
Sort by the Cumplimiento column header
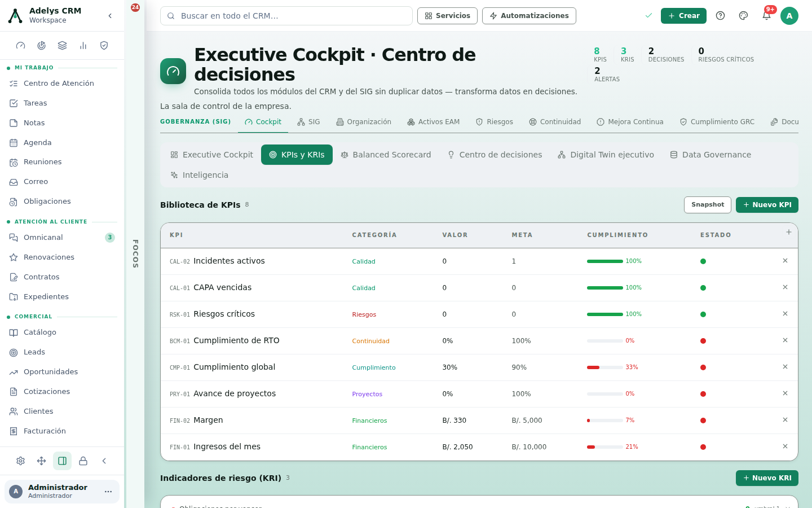617,235
